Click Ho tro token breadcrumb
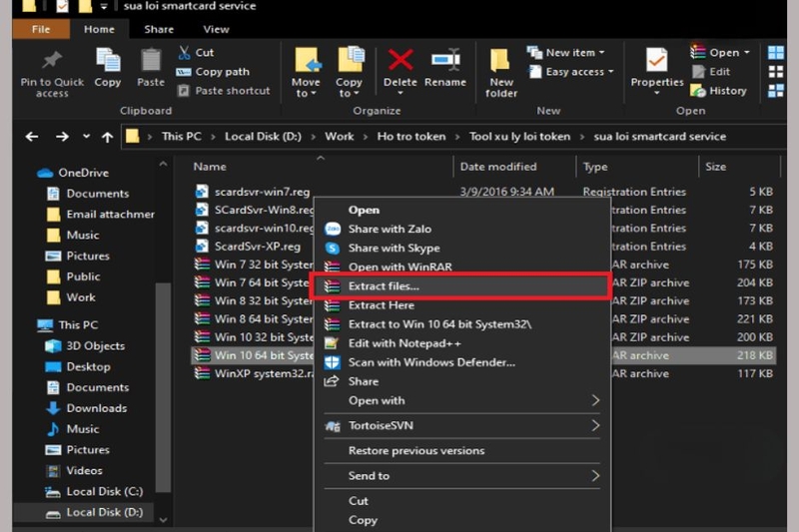This screenshot has height=532, width=799. (x=411, y=137)
